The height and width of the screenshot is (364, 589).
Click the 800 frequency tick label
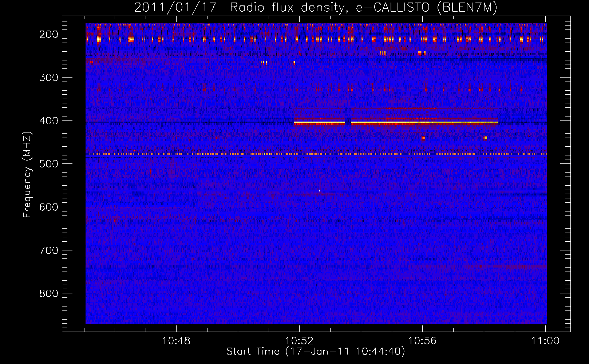[48, 293]
